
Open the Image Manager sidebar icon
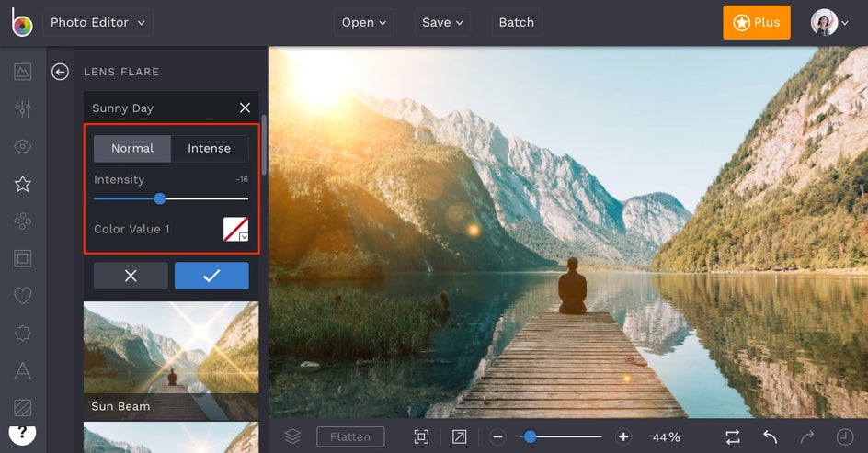(23, 72)
